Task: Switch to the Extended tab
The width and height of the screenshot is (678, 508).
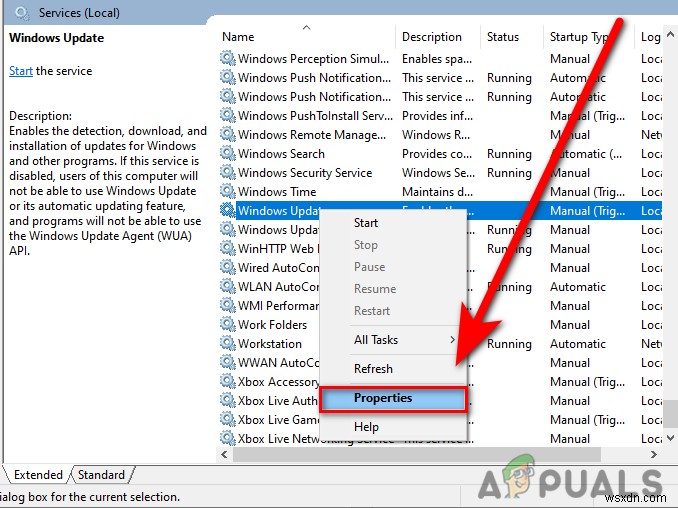Action: click(x=38, y=475)
